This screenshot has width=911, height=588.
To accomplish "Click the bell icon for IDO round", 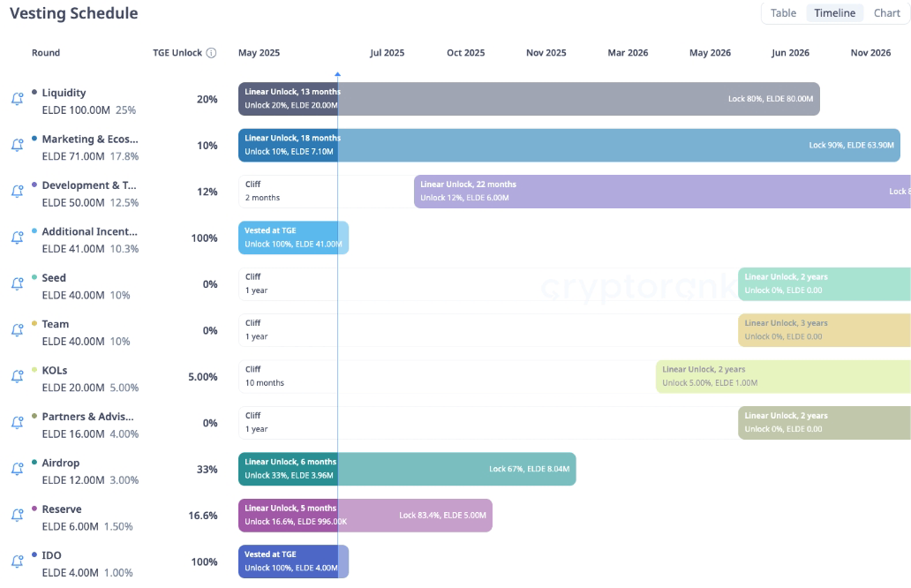I will [17, 562].
